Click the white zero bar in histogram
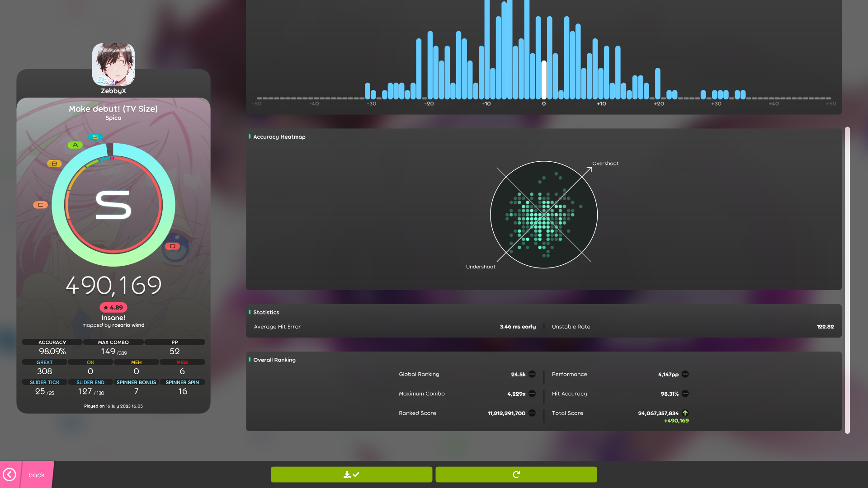 pyautogui.click(x=544, y=80)
